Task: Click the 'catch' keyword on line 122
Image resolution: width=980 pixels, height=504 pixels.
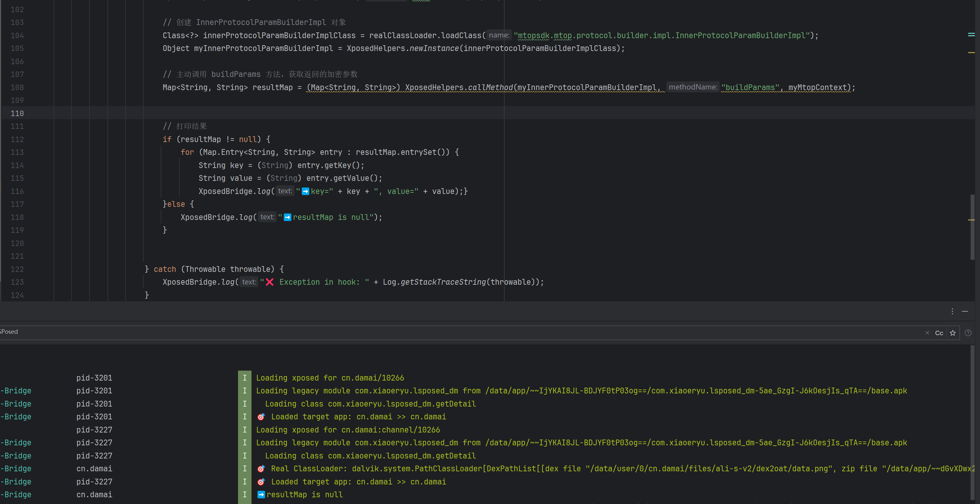Action: tap(165, 269)
